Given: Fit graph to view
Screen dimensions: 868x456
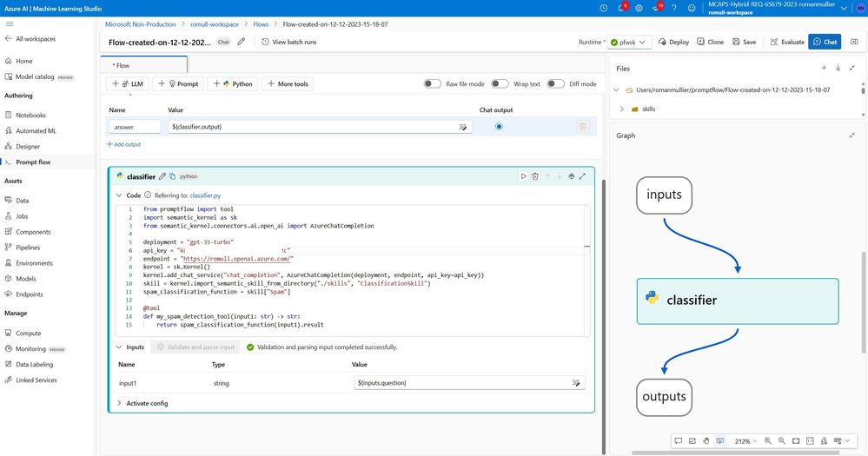Looking at the screenshot, I should coord(796,441).
